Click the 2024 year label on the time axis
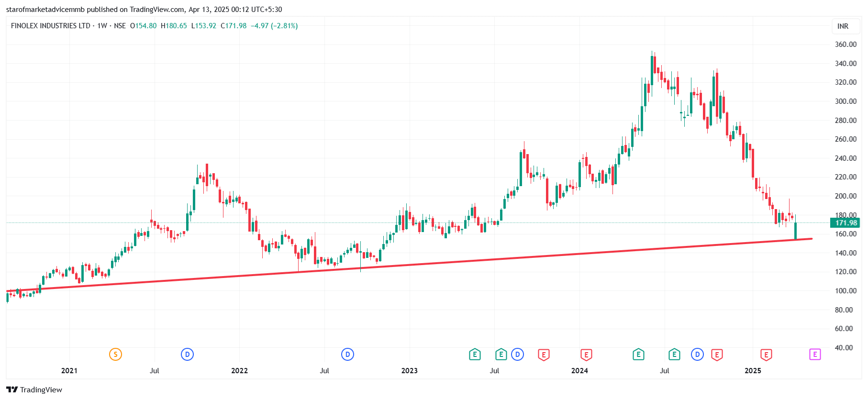Screen dimensions: 868x400 tap(579, 371)
